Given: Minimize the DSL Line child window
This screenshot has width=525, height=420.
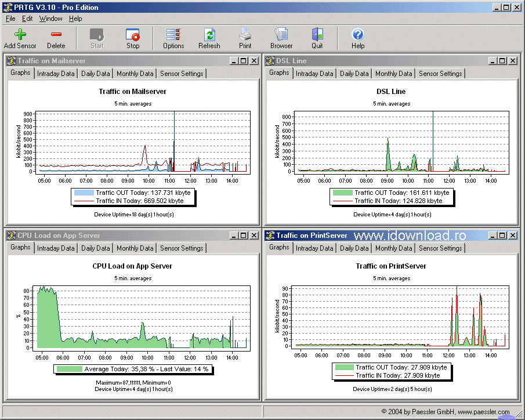Looking at the screenshot, I should [x=493, y=61].
